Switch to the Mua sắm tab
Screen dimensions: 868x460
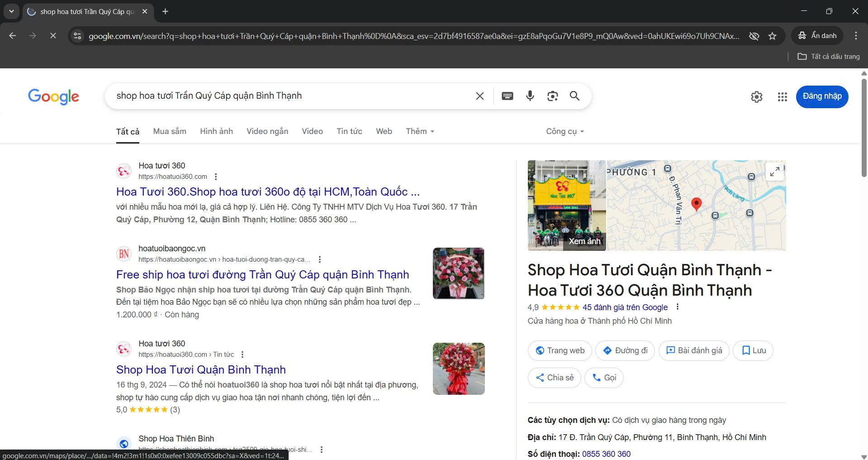point(170,131)
